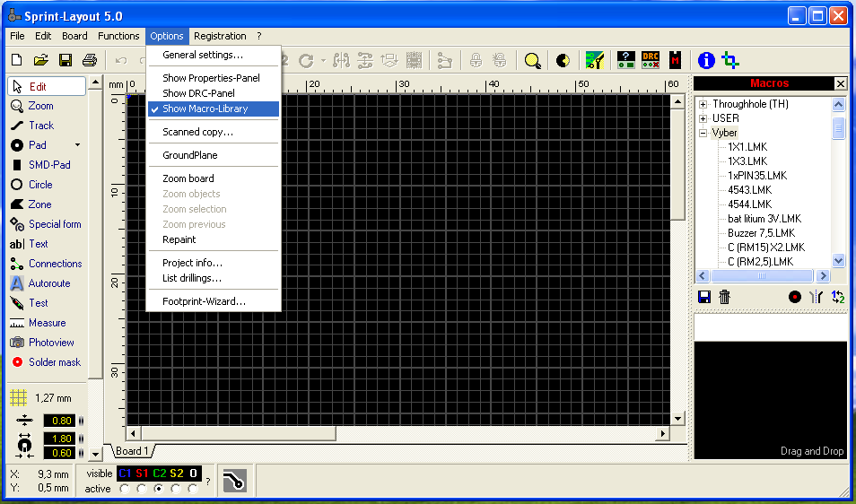Viewport: 856px width, 504px height.
Task: Set S1 as active layer radio
Action: (142, 489)
